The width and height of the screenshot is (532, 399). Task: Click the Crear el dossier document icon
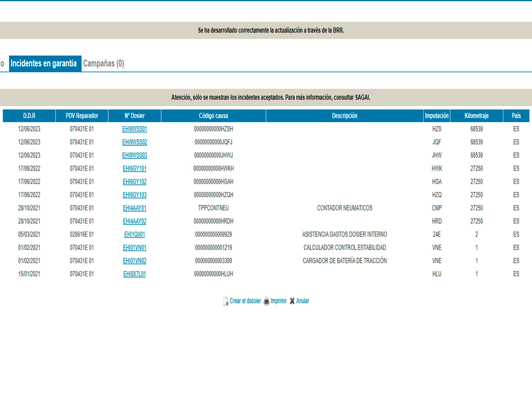pos(226,301)
